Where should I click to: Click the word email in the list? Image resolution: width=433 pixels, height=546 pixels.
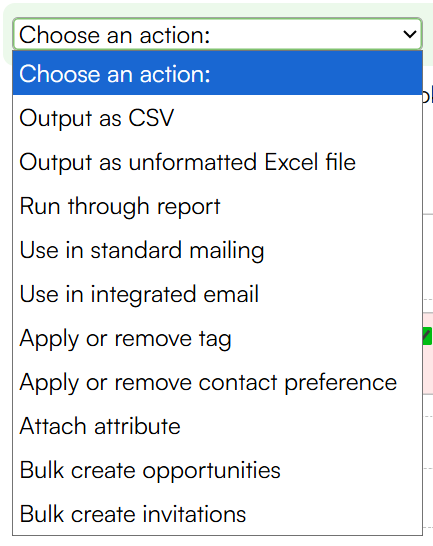tap(231, 294)
